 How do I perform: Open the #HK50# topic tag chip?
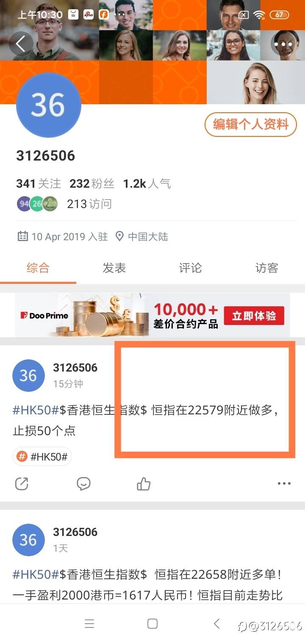[42, 456]
